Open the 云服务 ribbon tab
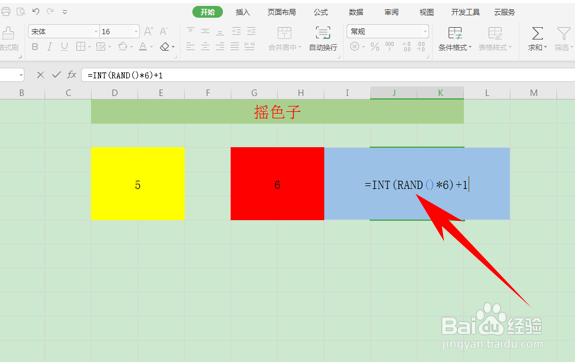 pyautogui.click(x=504, y=12)
